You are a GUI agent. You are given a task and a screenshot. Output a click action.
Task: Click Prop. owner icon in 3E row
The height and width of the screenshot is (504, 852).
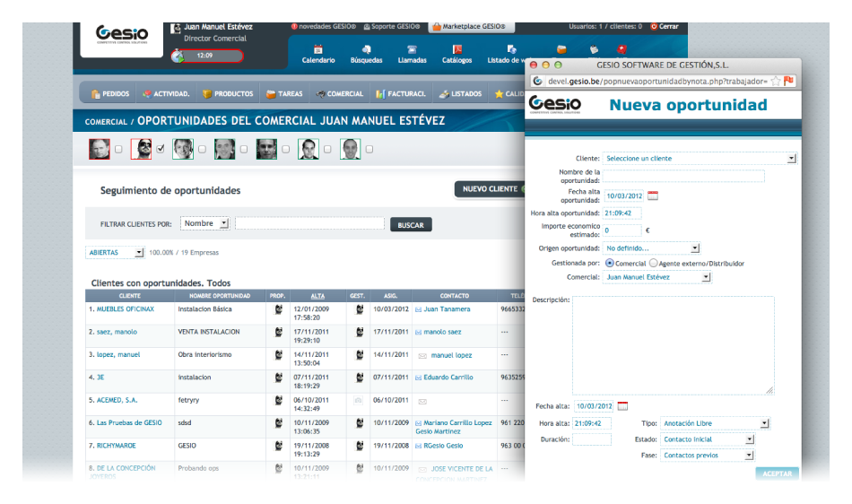278,378
